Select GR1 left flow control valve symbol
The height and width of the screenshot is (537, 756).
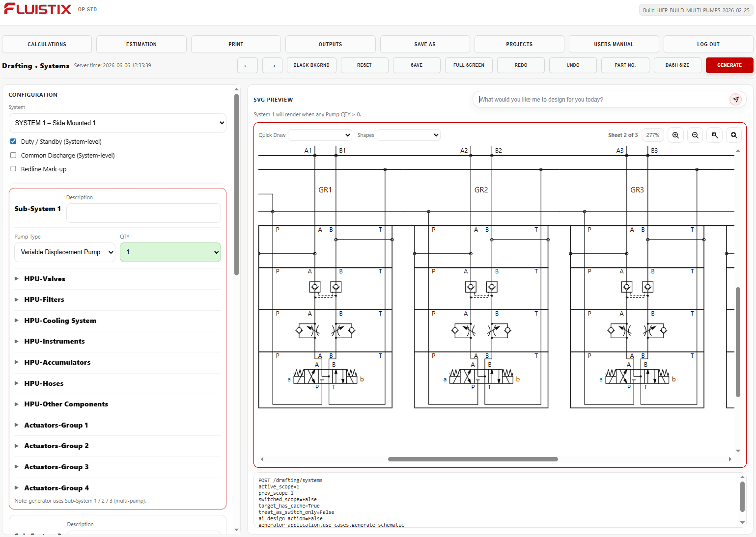(308, 330)
